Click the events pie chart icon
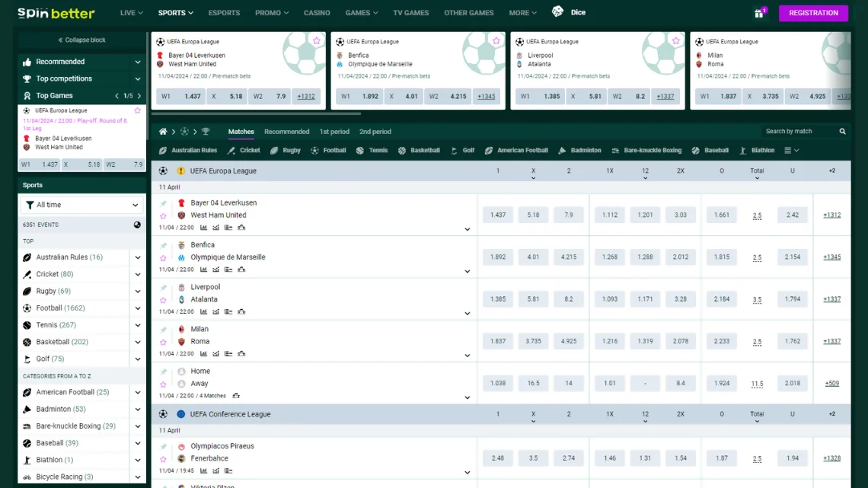 tap(137, 225)
